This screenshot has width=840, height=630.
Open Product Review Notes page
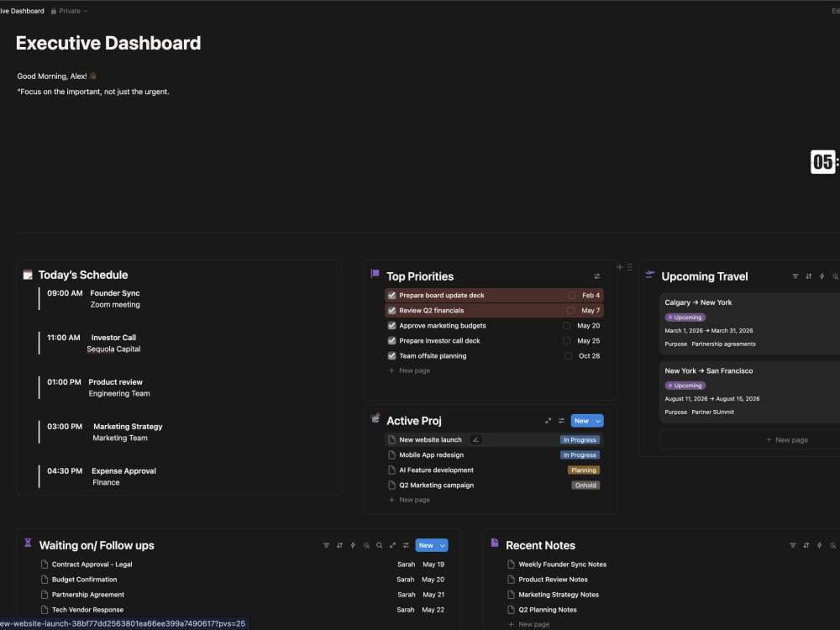553,580
